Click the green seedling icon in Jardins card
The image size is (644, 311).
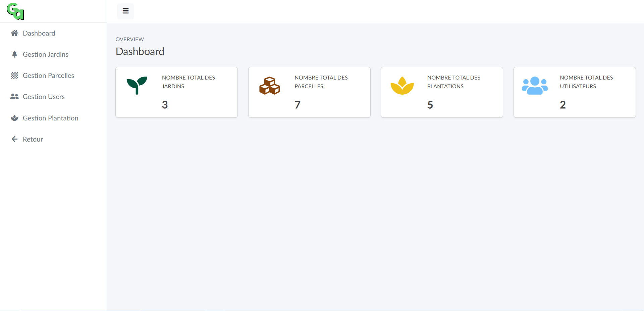[x=137, y=85]
